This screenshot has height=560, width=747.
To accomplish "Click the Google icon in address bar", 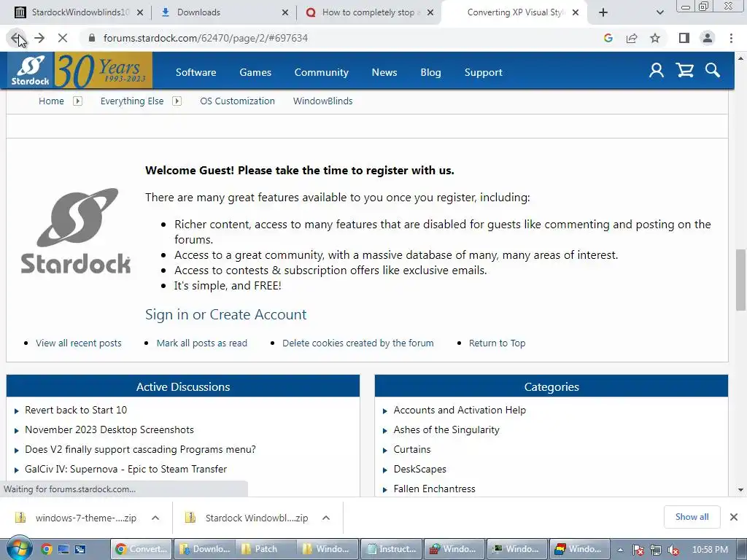I will [608, 38].
